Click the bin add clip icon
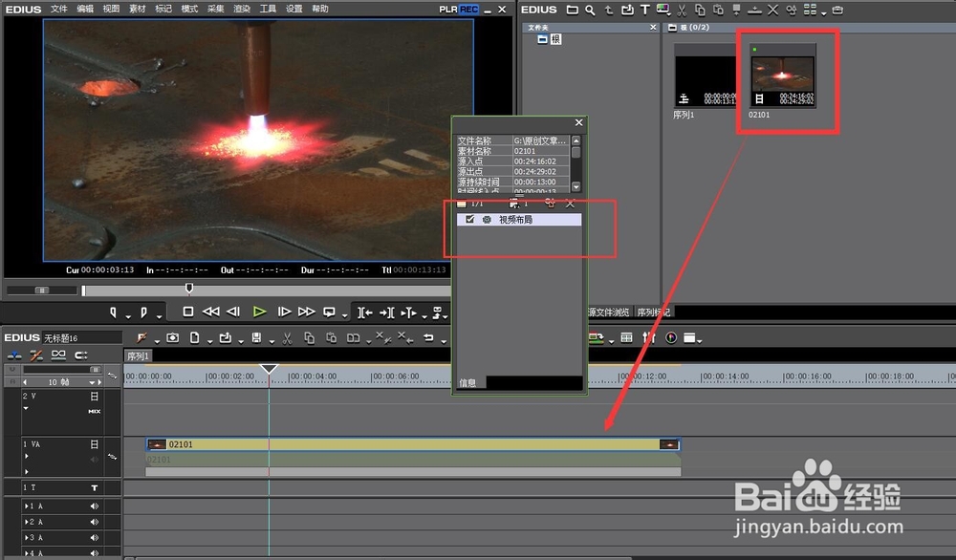Screen dimensions: 956x560 pos(627,10)
